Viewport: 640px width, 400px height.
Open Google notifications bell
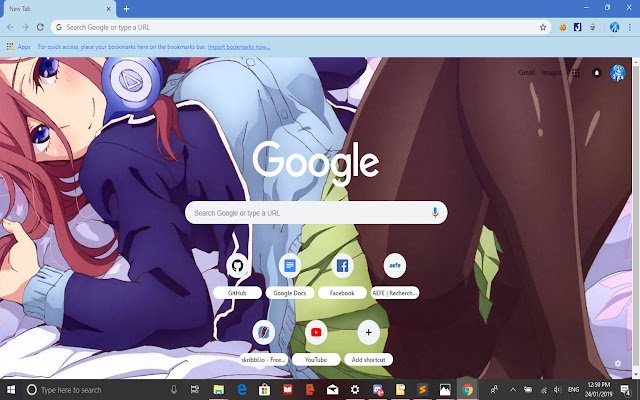tap(596, 73)
